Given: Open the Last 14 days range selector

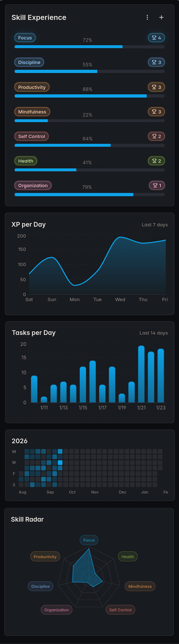Looking at the screenshot, I should coord(153,333).
